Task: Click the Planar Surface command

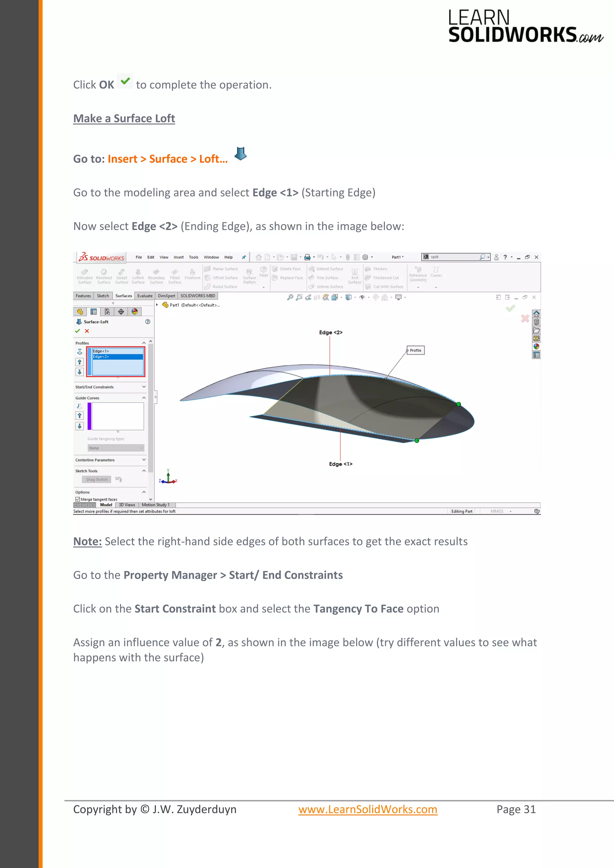Action: pos(221,269)
